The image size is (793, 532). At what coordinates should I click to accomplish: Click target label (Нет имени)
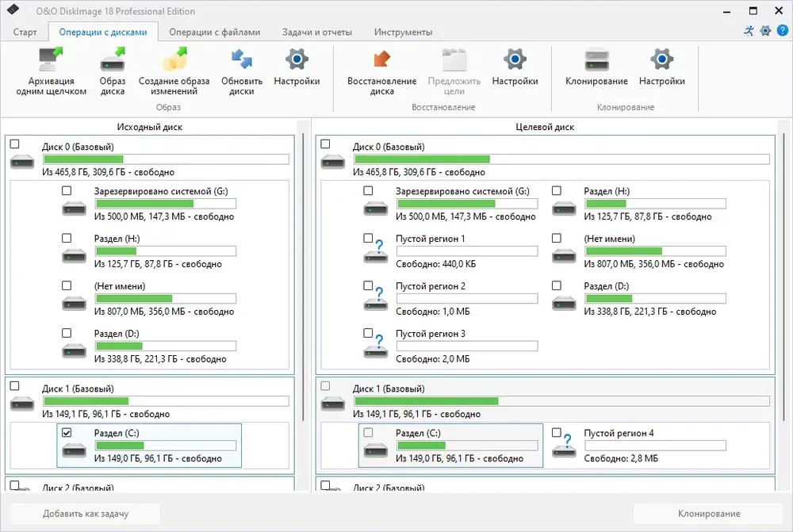[609, 239]
